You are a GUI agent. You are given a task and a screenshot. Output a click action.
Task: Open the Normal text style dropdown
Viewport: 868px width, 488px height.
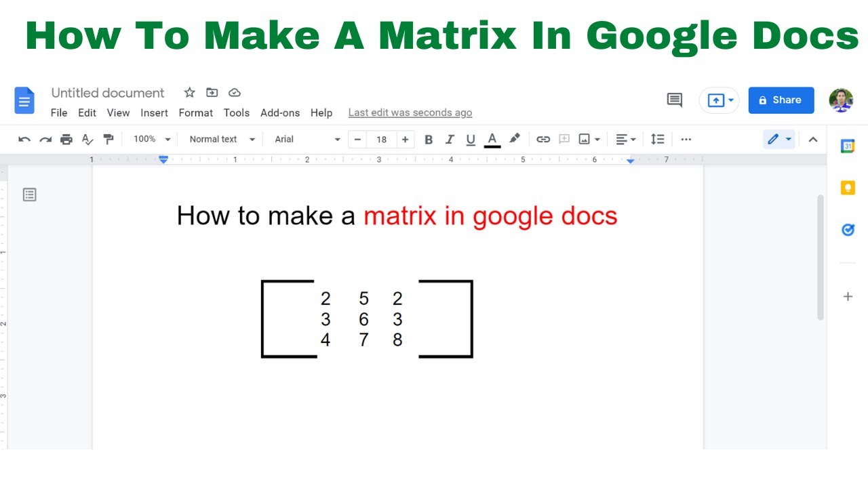[x=222, y=139]
